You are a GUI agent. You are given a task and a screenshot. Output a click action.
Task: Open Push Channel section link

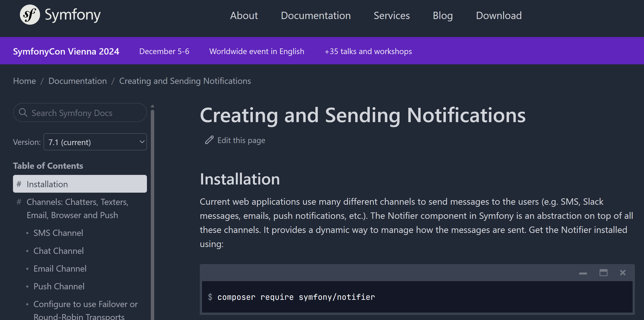[x=59, y=286]
